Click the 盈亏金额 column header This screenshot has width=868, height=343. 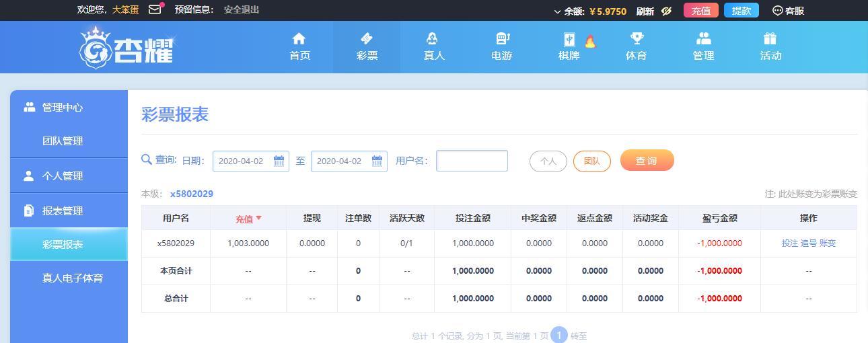point(719,218)
